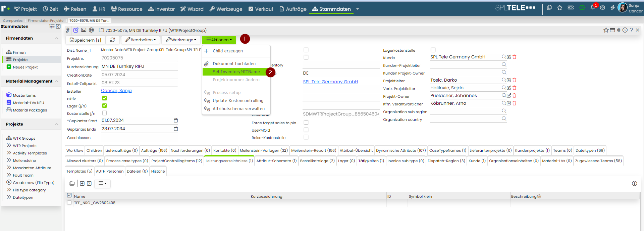Open the Werkzeuge top navigation item
The width and height of the screenshot is (644, 231).
(226, 9)
